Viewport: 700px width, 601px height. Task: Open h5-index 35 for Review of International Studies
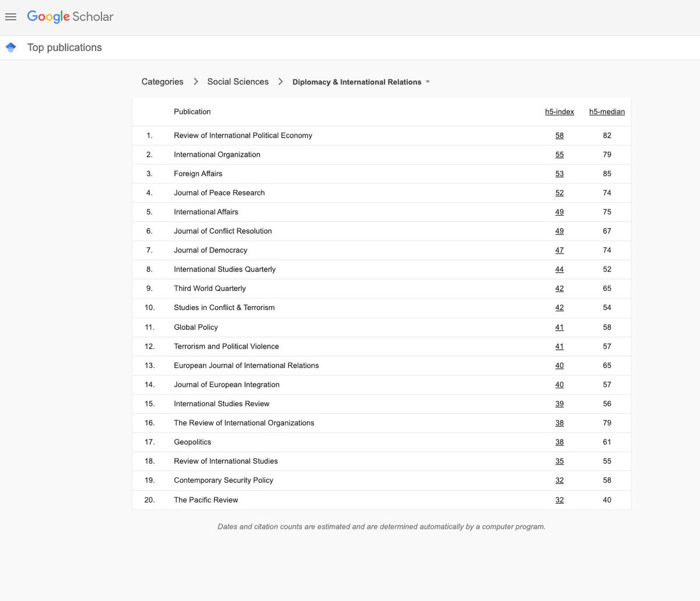559,461
